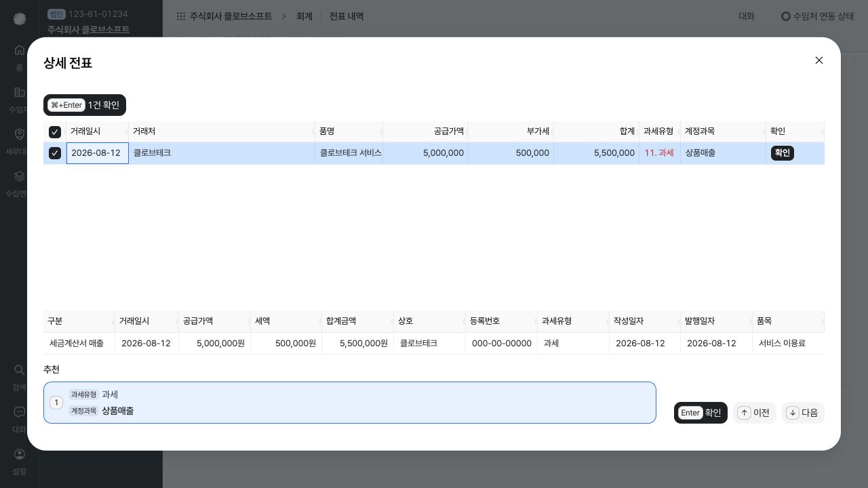
Task: Click the 발행일자 column header
Action: point(716,321)
